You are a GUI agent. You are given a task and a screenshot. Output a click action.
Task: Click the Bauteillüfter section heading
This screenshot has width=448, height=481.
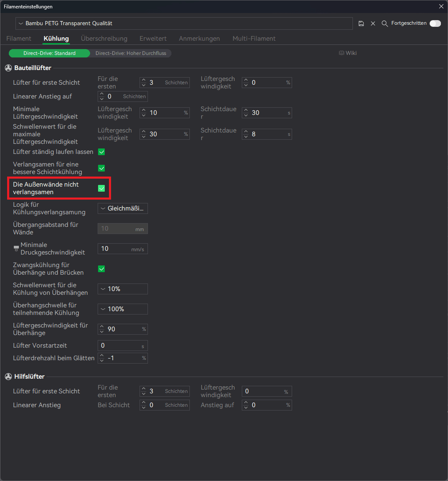click(33, 68)
